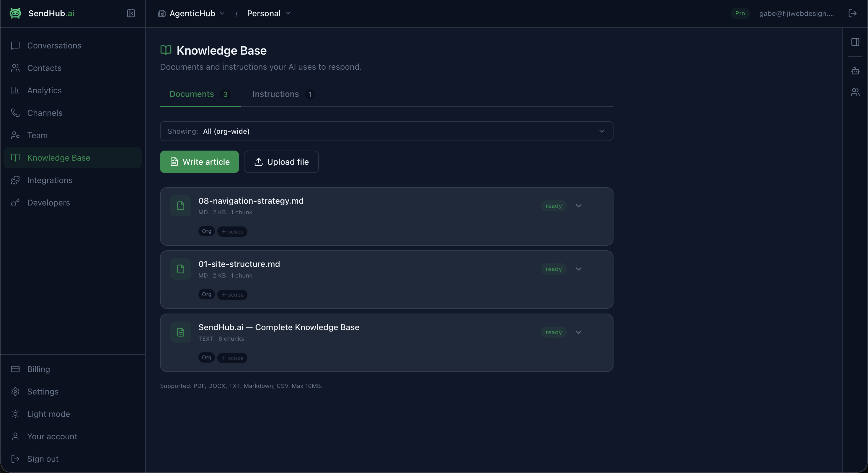Screen dimensions: 868x473
Task: Click the Conversations chat icon in sidebar
Action: (15, 45)
